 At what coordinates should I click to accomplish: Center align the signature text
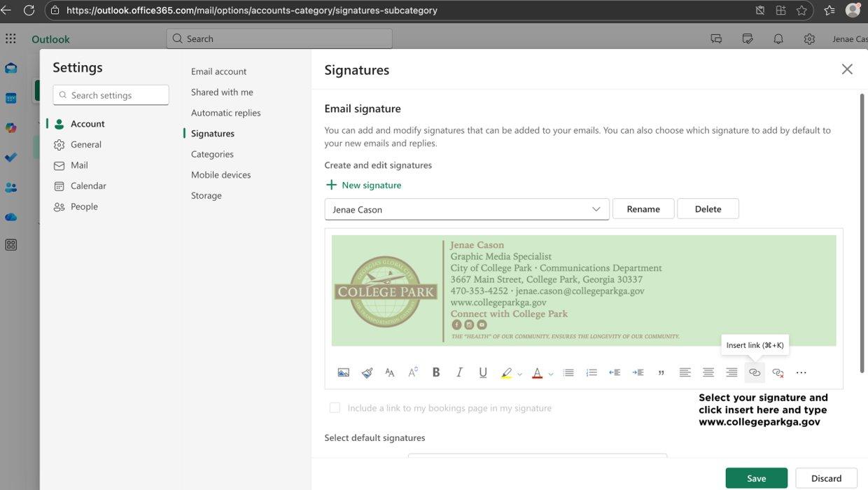pos(708,372)
